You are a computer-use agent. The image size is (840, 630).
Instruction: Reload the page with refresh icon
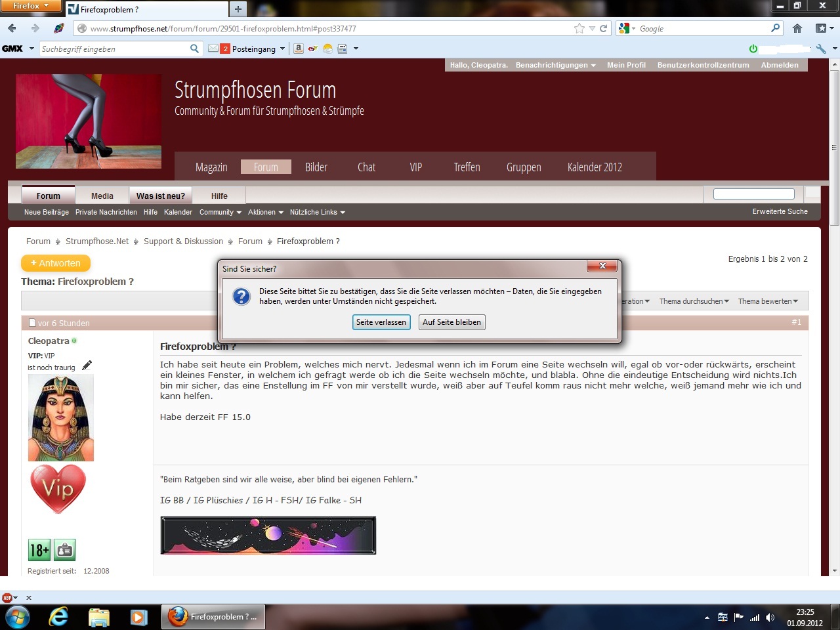coord(604,28)
